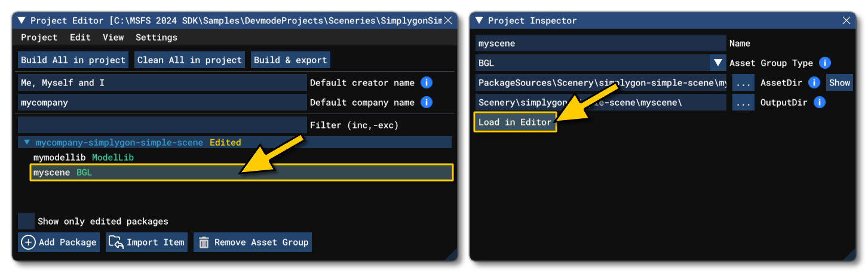Click the Add Package button
The height and width of the screenshot is (273, 868).
coord(59,242)
